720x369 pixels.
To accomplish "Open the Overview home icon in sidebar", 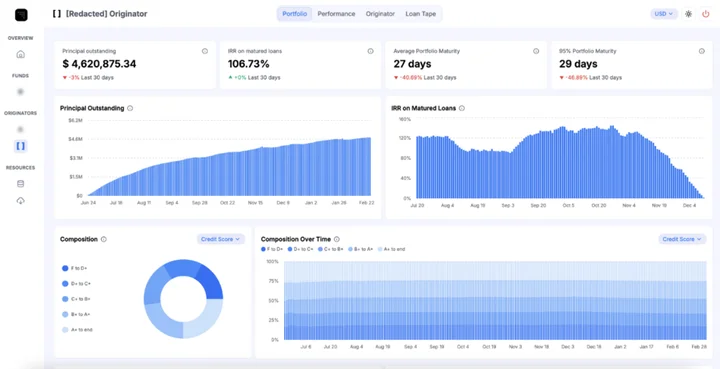I will coord(20,55).
